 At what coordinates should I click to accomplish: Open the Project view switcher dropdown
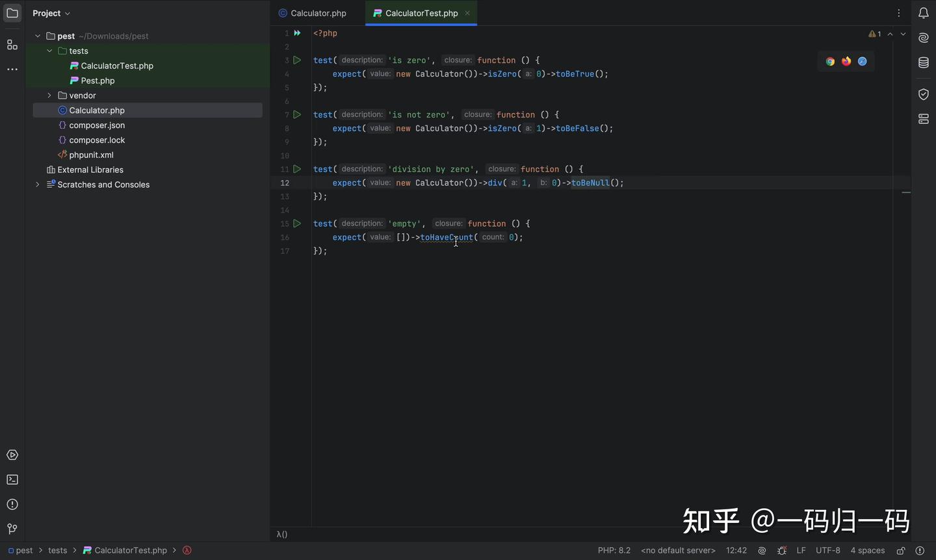coord(51,13)
